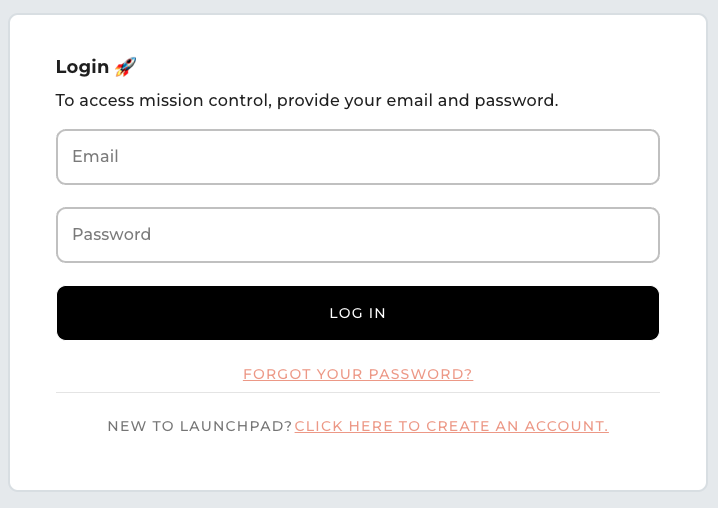Click the divider line under the forgot password link
Viewport: 718px width, 508px height.
(x=357, y=392)
